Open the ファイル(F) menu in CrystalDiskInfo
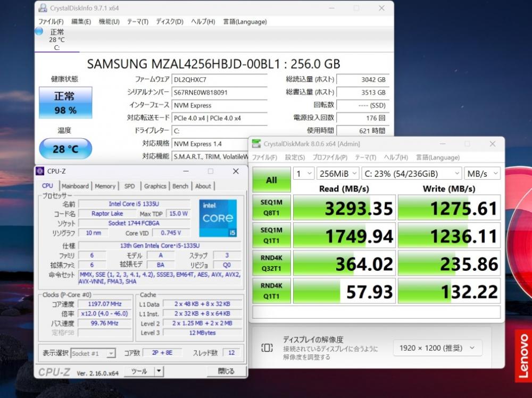Viewport: 532px width, 398px height. click(x=51, y=22)
